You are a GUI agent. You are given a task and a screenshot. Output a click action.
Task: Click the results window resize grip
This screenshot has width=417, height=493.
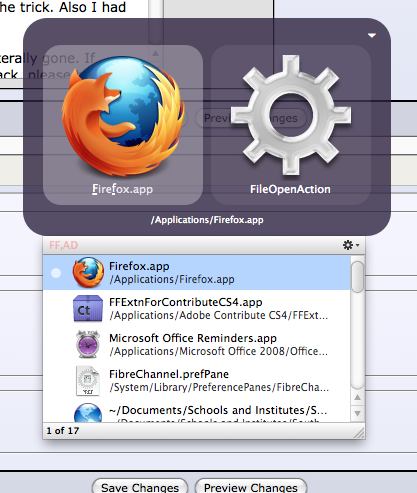point(359,433)
